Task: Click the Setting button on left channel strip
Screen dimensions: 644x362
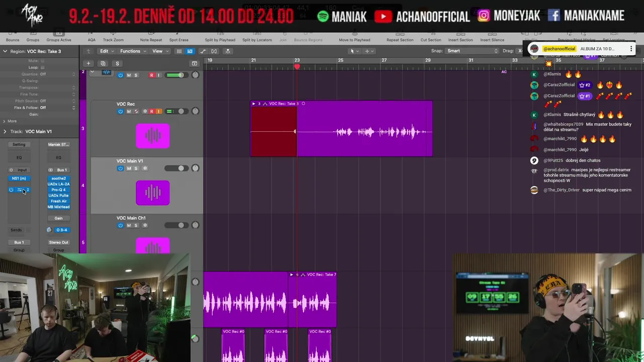Action: pos(19,144)
